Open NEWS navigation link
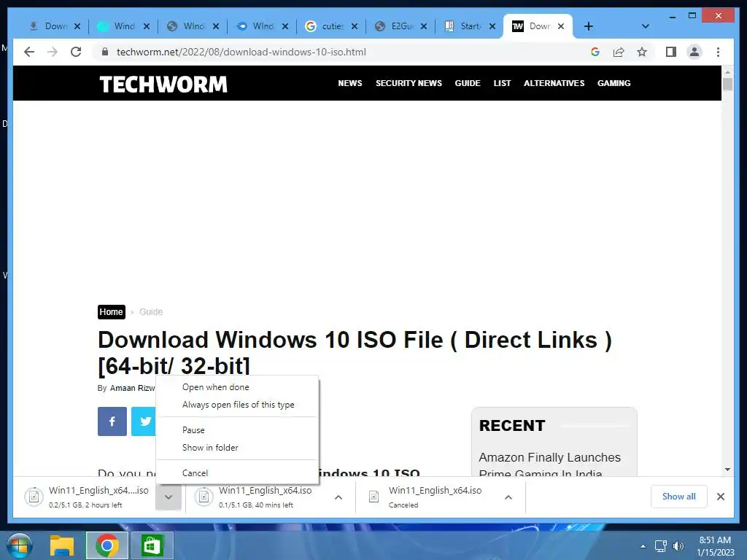This screenshot has height=560, width=747. pyautogui.click(x=350, y=83)
